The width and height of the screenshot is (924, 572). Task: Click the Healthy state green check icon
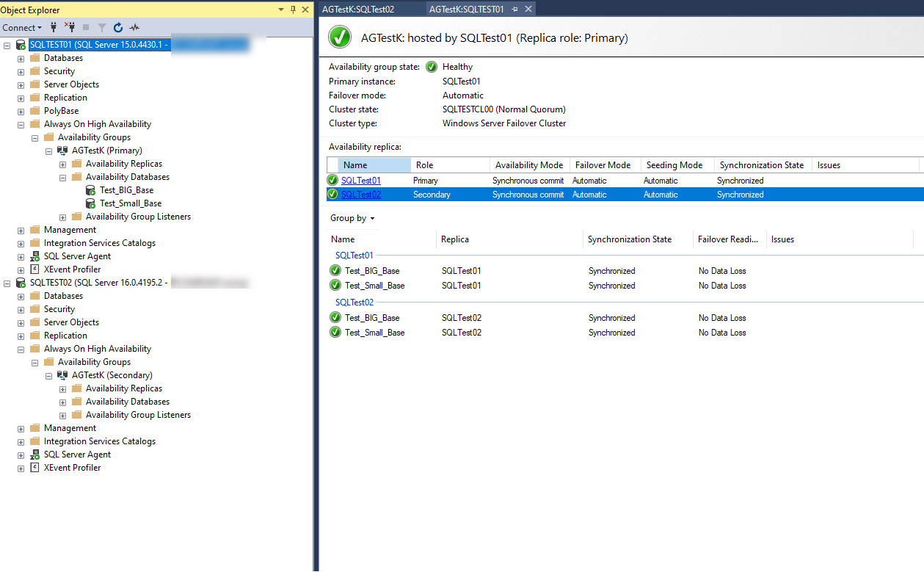(x=432, y=67)
